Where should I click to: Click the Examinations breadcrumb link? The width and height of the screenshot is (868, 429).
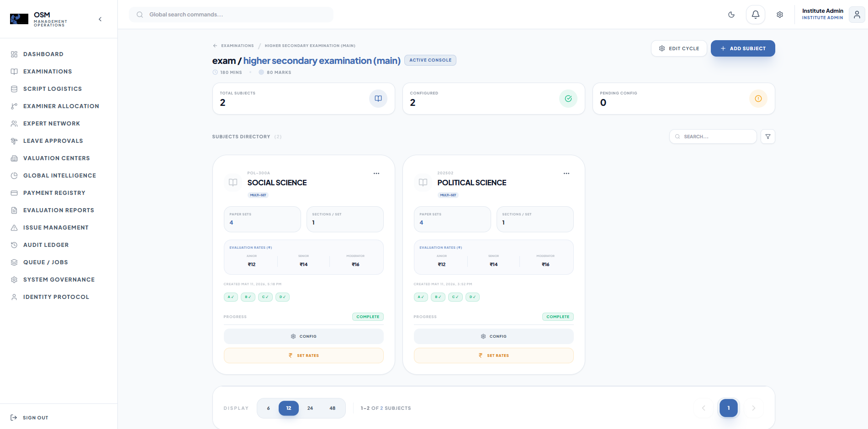click(x=238, y=46)
